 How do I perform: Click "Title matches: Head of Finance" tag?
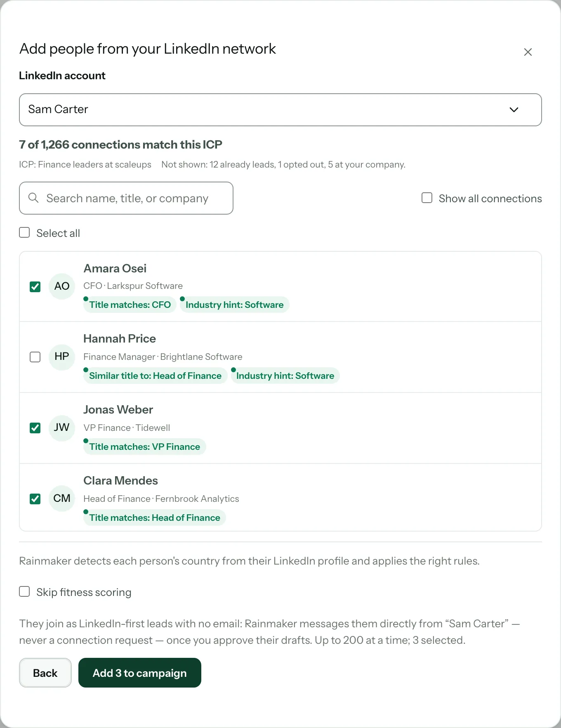pyautogui.click(x=155, y=518)
